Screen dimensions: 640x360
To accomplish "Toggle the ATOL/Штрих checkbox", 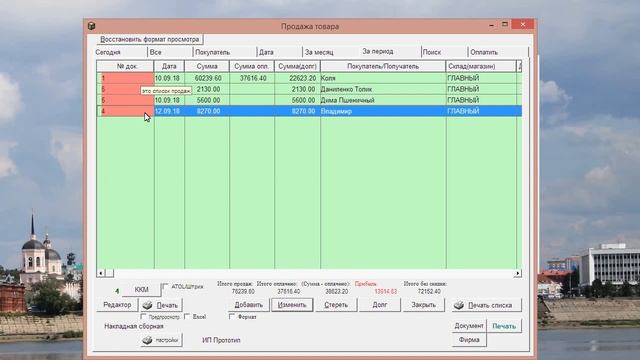I will [165, 287].
